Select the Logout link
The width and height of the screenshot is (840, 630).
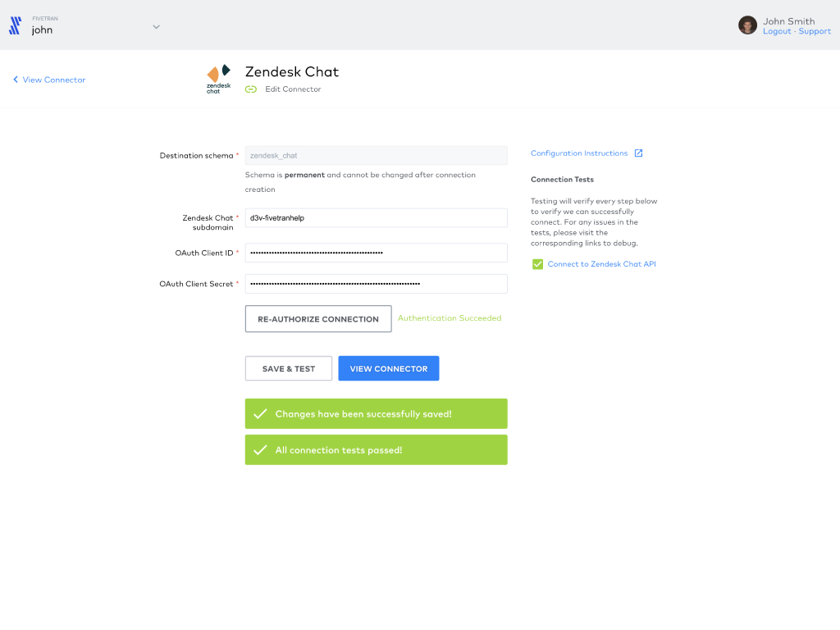point(776,31)
